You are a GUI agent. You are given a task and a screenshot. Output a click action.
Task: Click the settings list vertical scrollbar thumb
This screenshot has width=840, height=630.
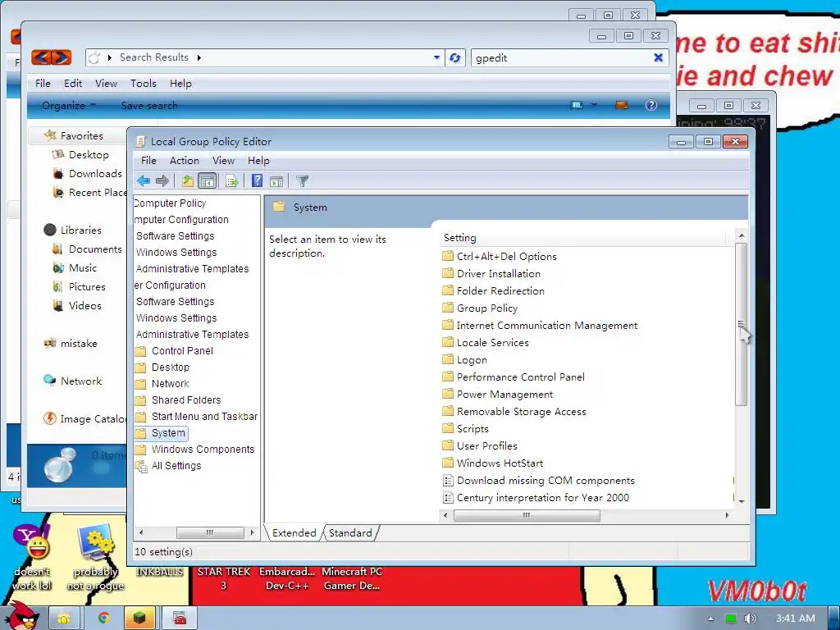pyautogui.click(x=741, y=324)
